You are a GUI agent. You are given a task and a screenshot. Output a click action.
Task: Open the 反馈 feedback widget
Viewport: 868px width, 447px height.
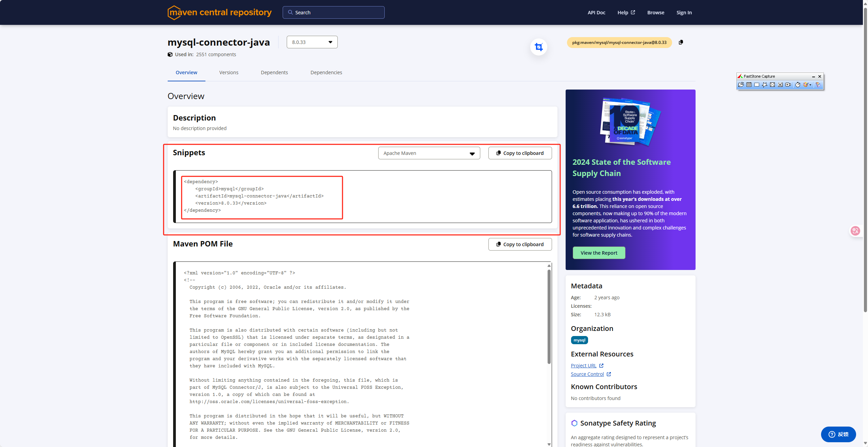point(838,434)
